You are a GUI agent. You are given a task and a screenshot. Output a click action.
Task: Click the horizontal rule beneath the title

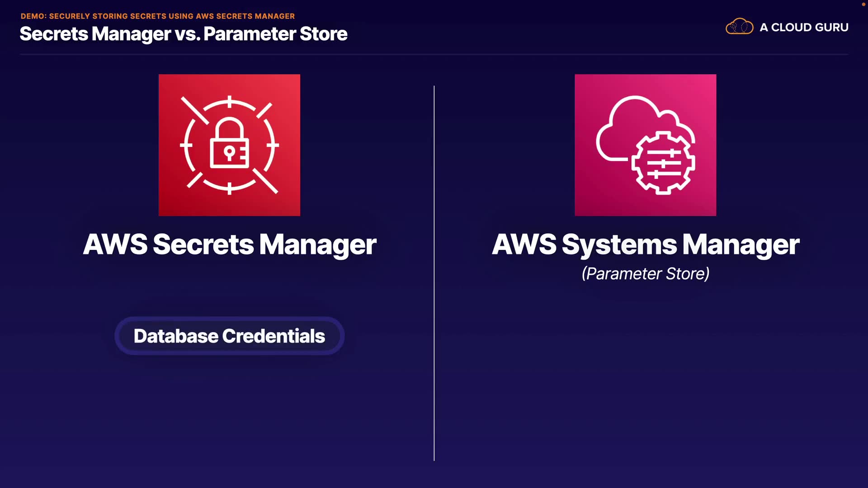pos(434,54)
